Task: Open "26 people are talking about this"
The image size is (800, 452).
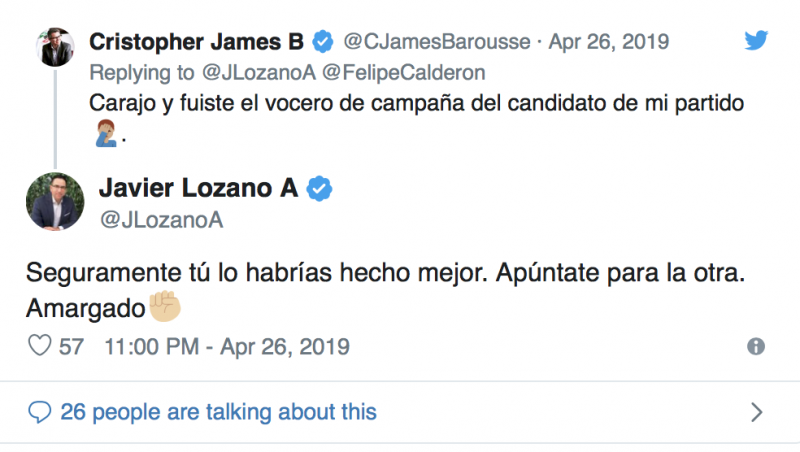Action: pos(218,411)
